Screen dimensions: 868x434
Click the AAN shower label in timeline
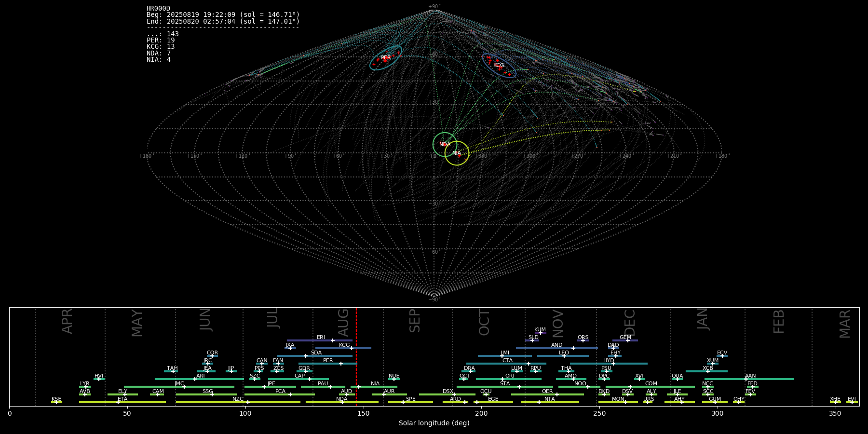pyautogui.click(x=750, y=376)
